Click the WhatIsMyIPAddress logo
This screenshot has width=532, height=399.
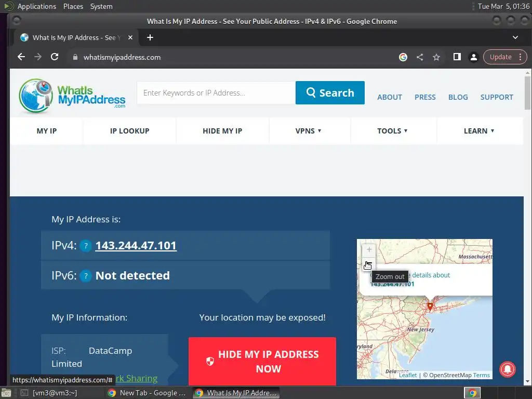[x=72, y=96]
